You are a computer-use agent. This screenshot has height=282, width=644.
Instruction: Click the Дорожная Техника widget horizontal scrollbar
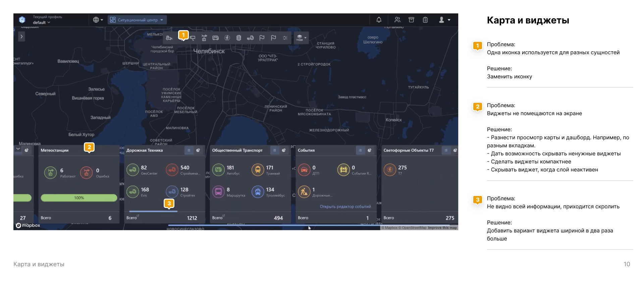153,211
